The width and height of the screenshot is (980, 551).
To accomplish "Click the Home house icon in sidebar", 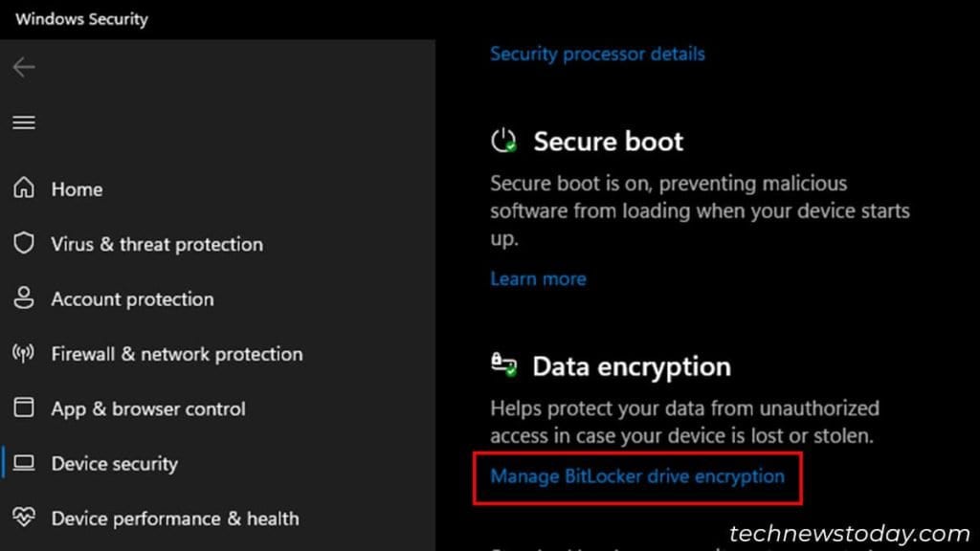I will click(x=22, y=188).
